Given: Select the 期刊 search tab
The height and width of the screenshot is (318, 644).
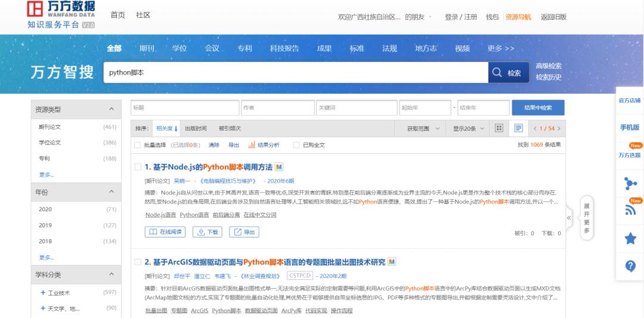Looking at the screenshot, I should click(147, 48).
